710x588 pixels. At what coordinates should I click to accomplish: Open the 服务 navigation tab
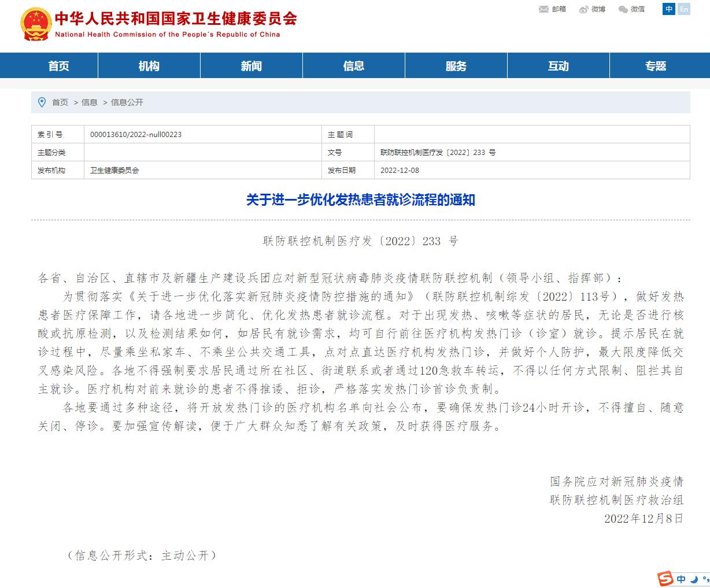click(x=456, y=66)
